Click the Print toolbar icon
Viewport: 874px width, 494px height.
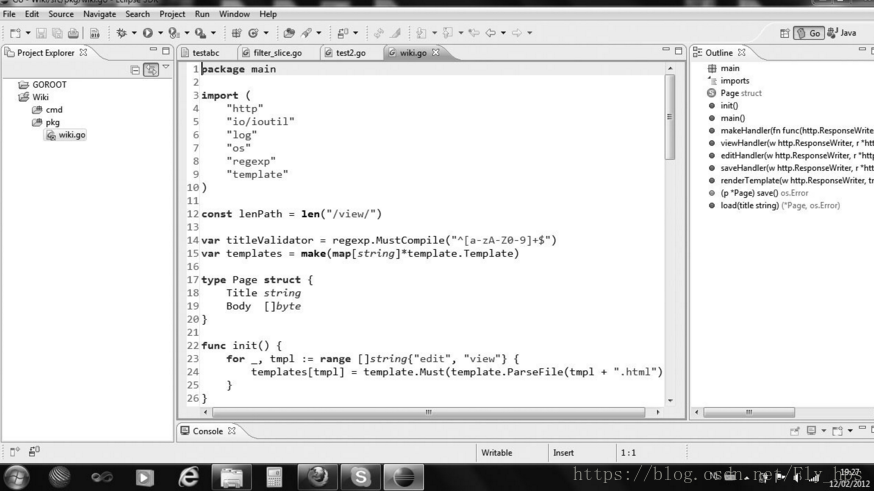coord(73,33)
